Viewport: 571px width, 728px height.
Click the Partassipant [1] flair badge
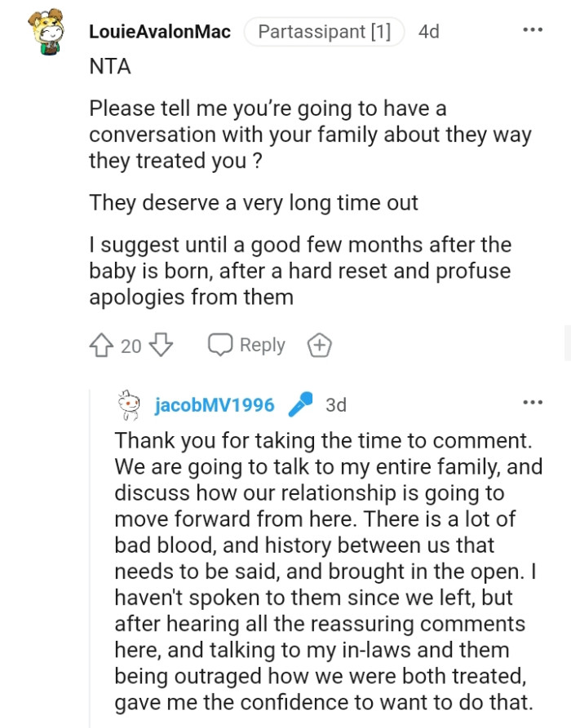[x=324, y=32]
